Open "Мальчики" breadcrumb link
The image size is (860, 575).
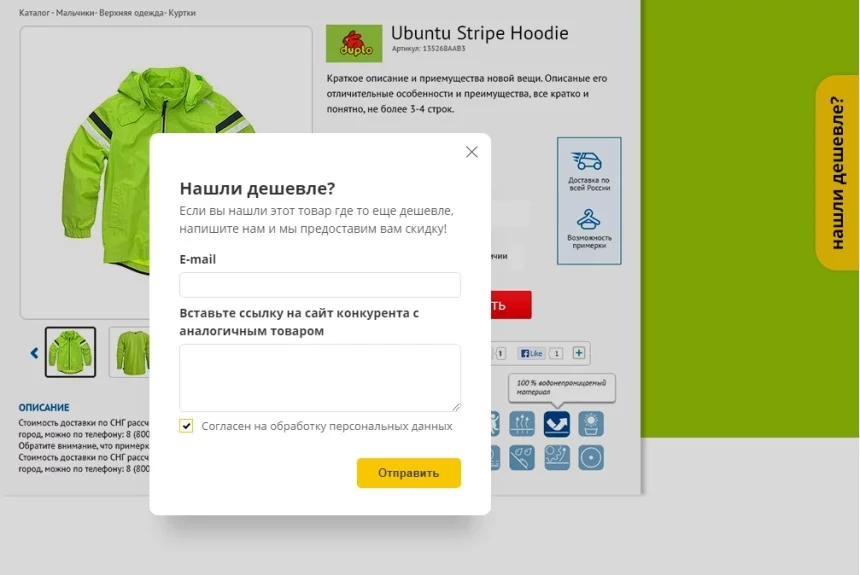click(75, 13)
